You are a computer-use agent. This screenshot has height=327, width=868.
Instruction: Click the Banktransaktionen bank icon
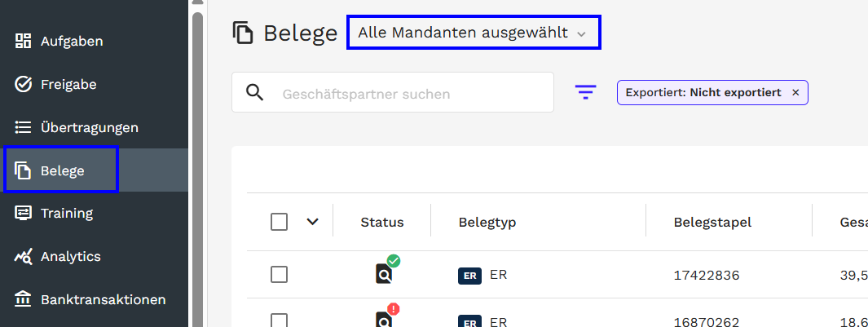click(24, 299)
